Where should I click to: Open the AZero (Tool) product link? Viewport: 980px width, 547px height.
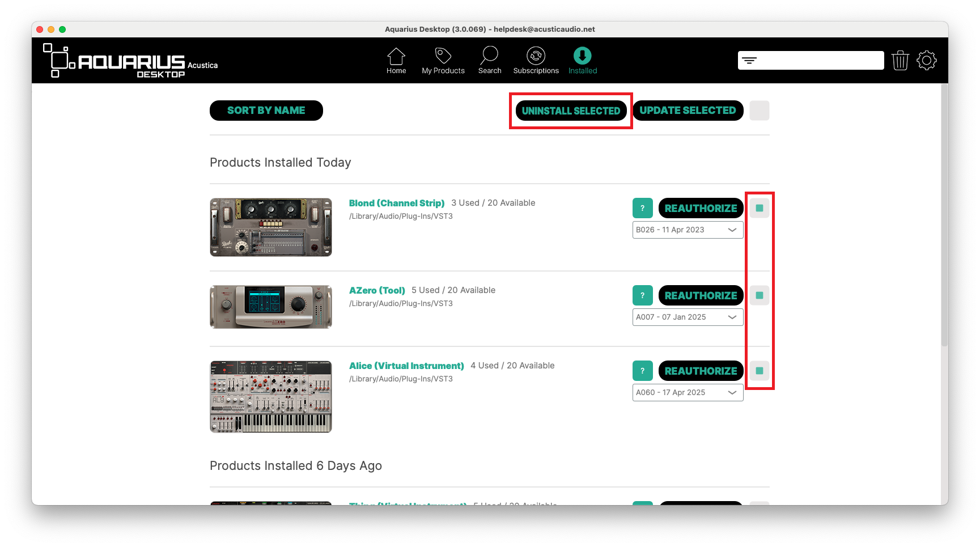377,290
